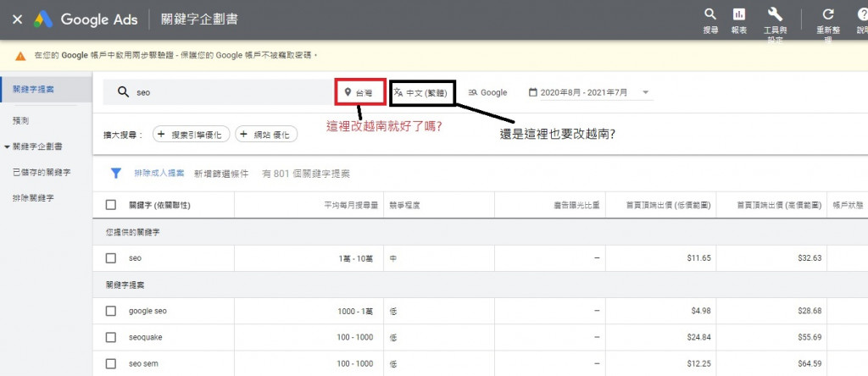The width and height of the screenshot is (868, 376).
Task: Click the translate icon next to 中文
Action: [398, 92]
